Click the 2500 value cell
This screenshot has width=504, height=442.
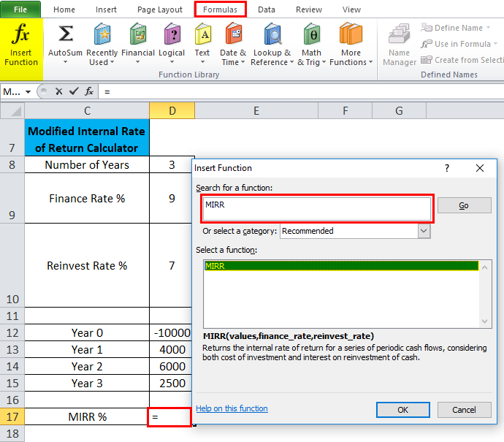coord(171,383)
